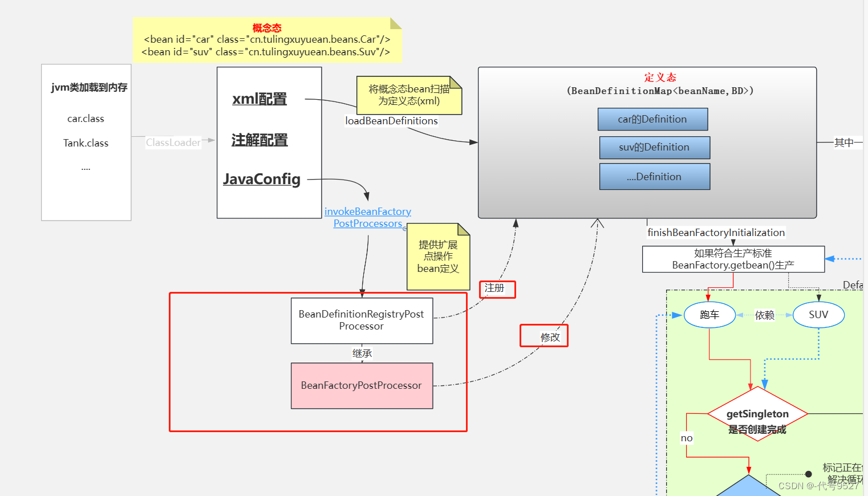The height and width of the screenshot is (496, 868).
Task: Click the 概念态 yellow note
Action: tap(267, 39)
